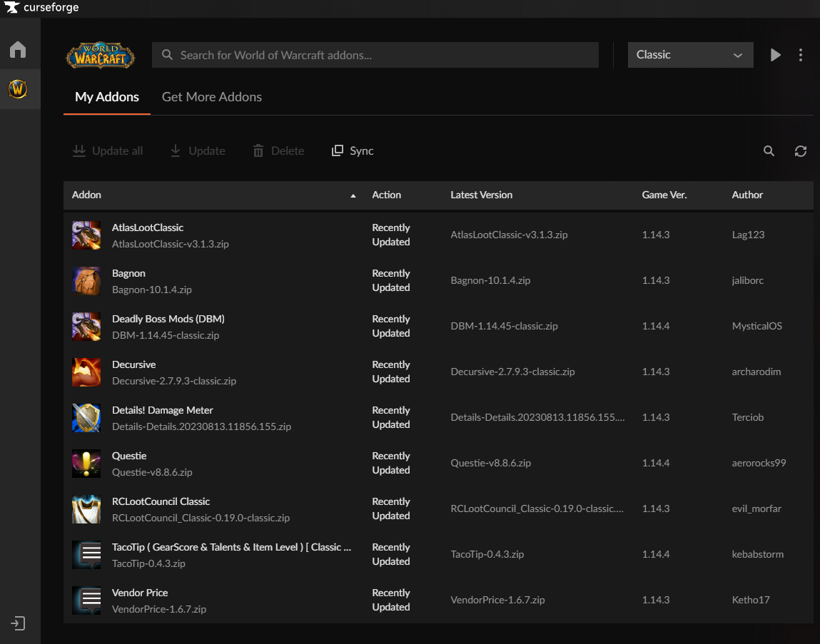Open the CurseForge home icon
Screen dimensions: 820x644
tap(18, 49)
